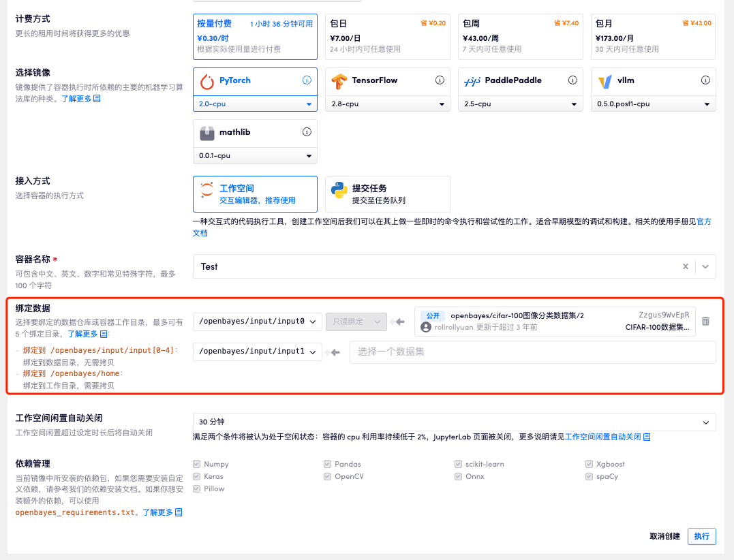The image size is (734, 560).
Task: Toggle the Xgboost dependency checkbox
Action: (590, 464)
